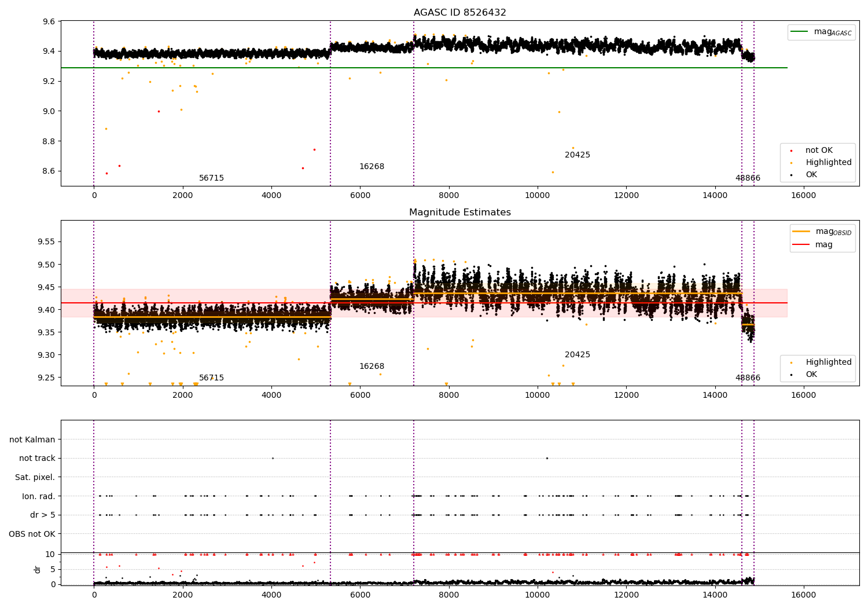
Task: Click the 'OBS not OK' row label
Action: pos(32,534)
